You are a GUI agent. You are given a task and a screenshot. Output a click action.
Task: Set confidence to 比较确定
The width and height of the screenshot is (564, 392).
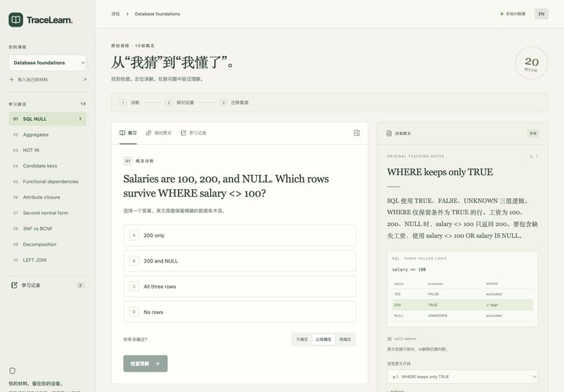(323, 339)
